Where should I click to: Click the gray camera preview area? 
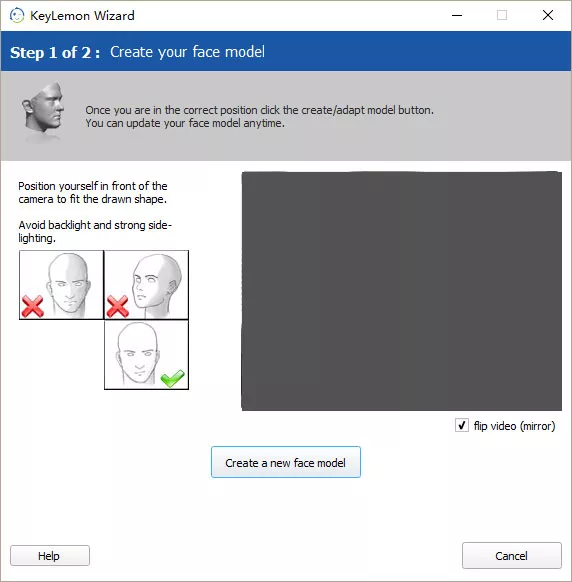402,291
